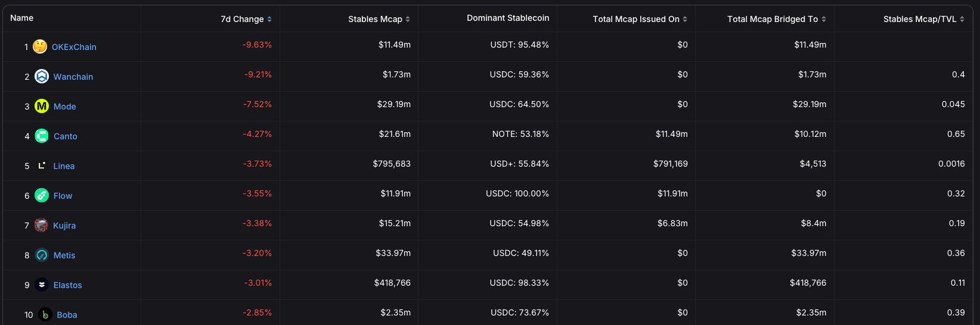The height and width of the screenshot is (325, 980).
Task: Click the Metis logo icon
Action: point(42,255)
